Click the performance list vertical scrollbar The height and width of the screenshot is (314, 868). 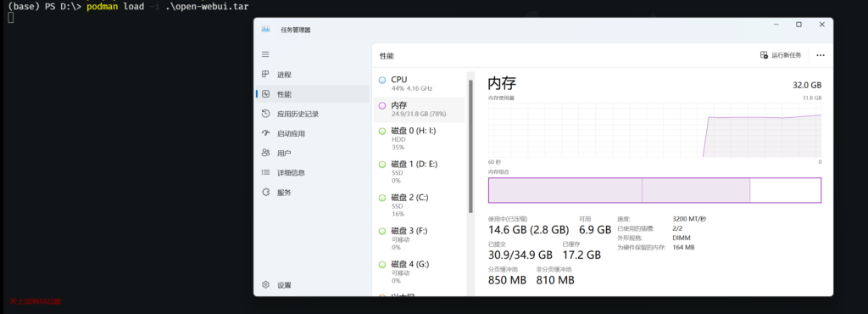[471, 147]
